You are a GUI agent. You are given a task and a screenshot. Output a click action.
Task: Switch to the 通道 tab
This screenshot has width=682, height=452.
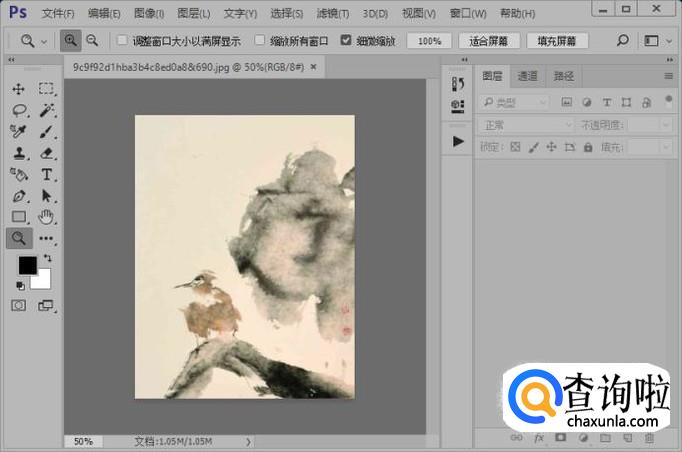pyautogui.click(x=527, y=76)
